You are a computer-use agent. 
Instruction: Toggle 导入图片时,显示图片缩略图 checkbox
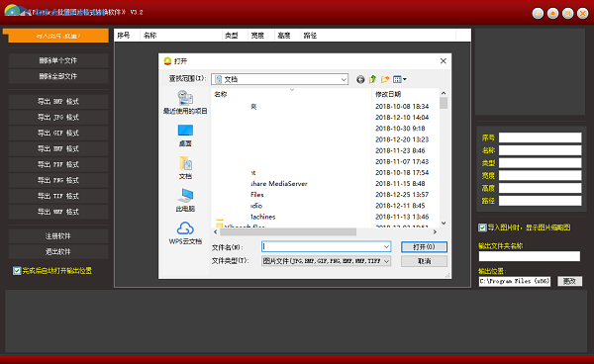click(482, 227)
